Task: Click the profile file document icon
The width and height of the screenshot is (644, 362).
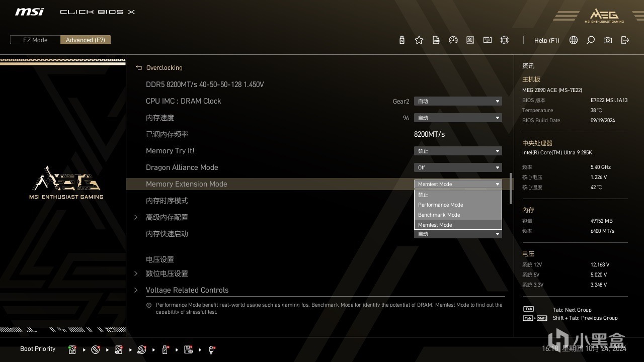Action: tap(436, 40)
